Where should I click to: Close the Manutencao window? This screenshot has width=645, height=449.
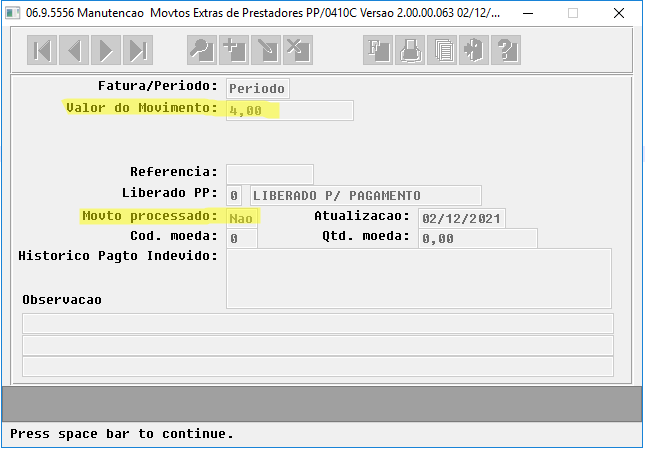pyautogui.click(x=619, y=13)
